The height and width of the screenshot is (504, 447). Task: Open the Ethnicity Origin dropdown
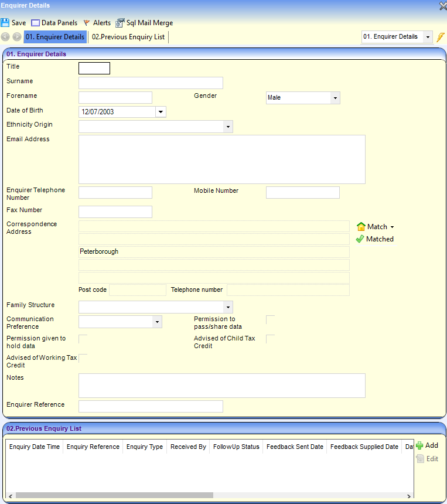(227, 127)
